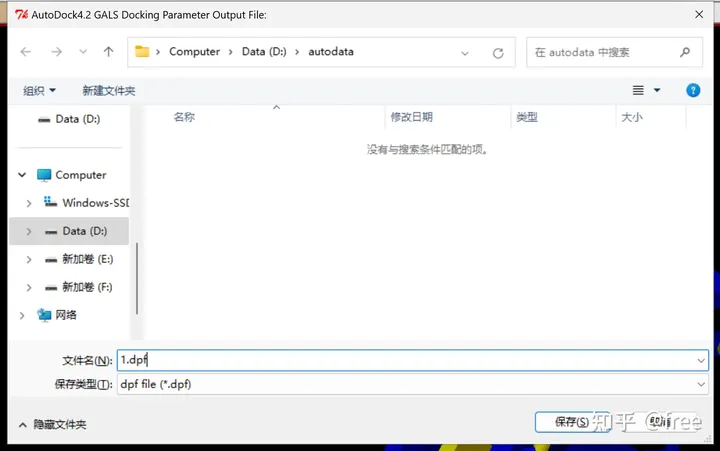
Task: Open the help question mark icon
Action: click(x=693, y=90)
